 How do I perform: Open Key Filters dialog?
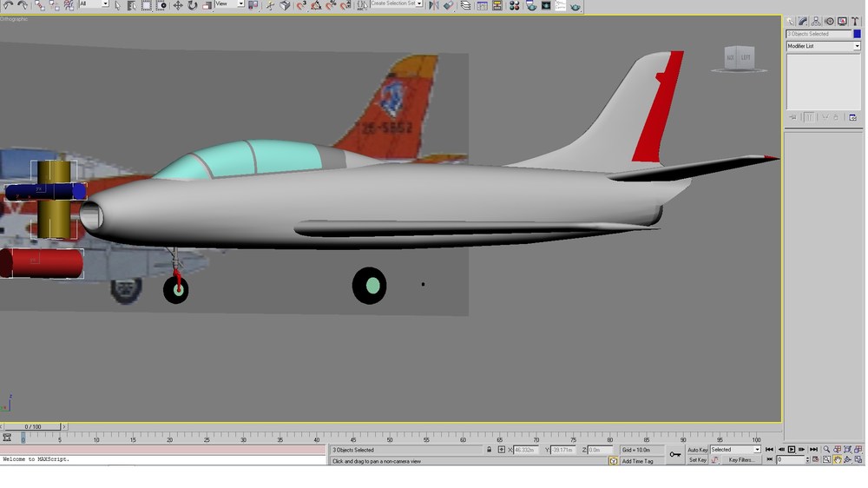740,459
